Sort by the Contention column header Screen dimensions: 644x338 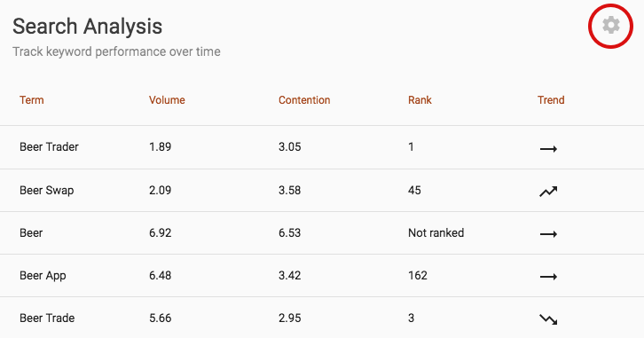point(304,100)
